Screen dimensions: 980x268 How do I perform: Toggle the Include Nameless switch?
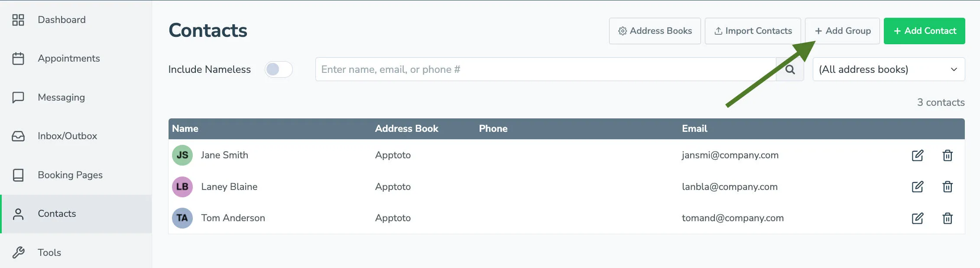[x=279, y=69]
